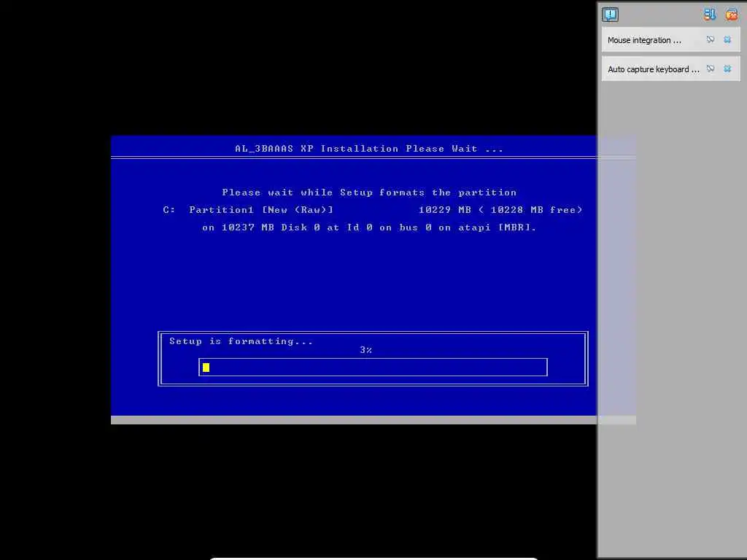The image size is (747, 560).
Task: Toggle the notification center panel icon
Action: tap(611, 15)
